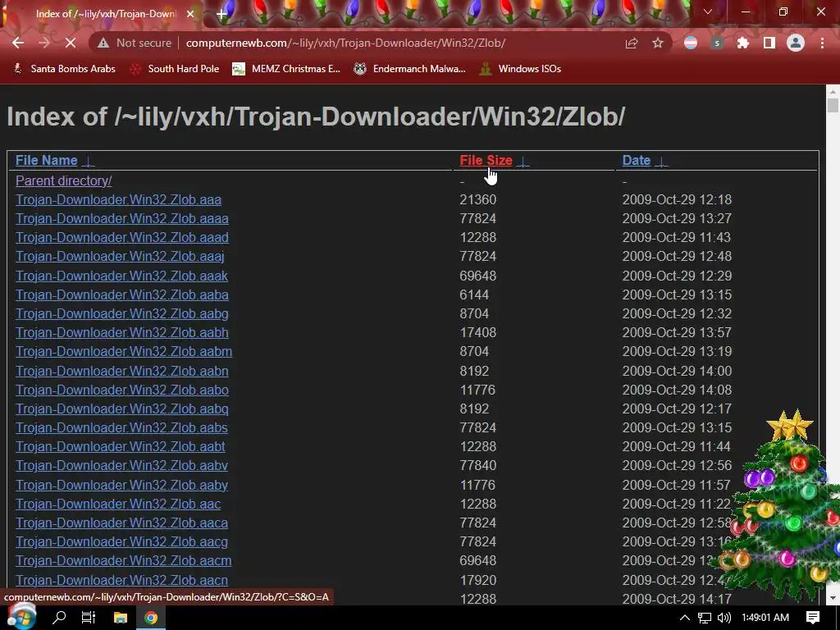Open taskbar Search magnifier
This screenshot has height=630, width=840.
click(59, 617)
